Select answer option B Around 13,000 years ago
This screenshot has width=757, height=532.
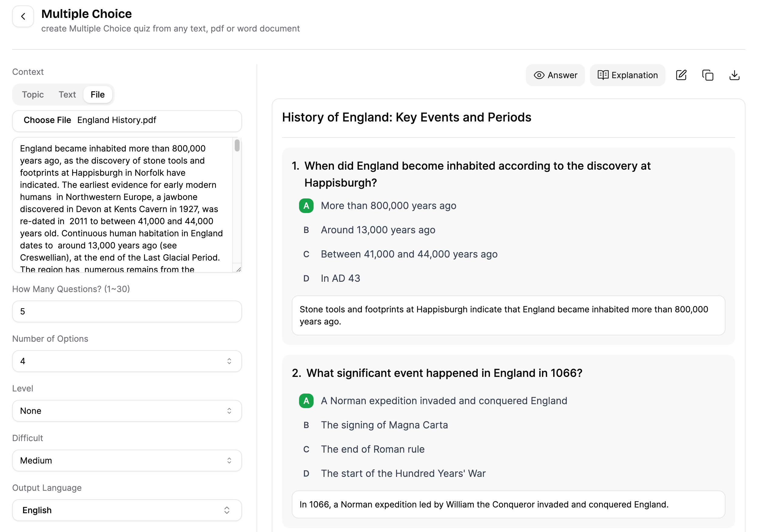pos(378,229)
